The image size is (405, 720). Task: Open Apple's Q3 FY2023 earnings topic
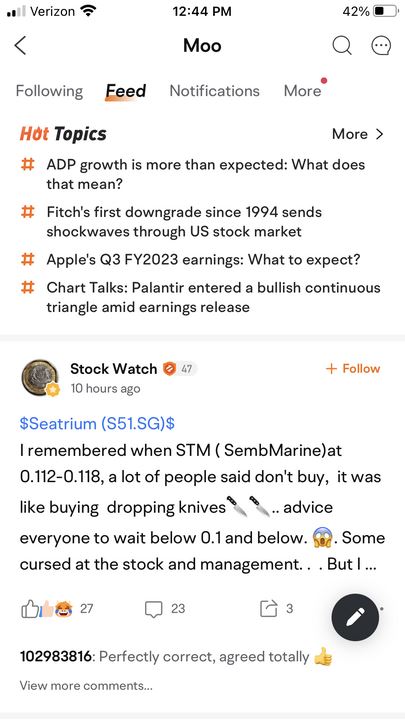coord(203,260)
